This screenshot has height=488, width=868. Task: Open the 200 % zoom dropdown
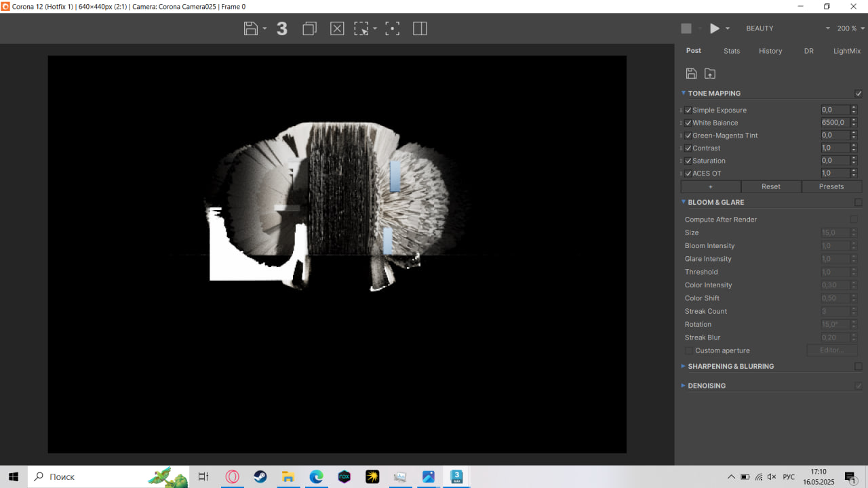tap(851, 28)
